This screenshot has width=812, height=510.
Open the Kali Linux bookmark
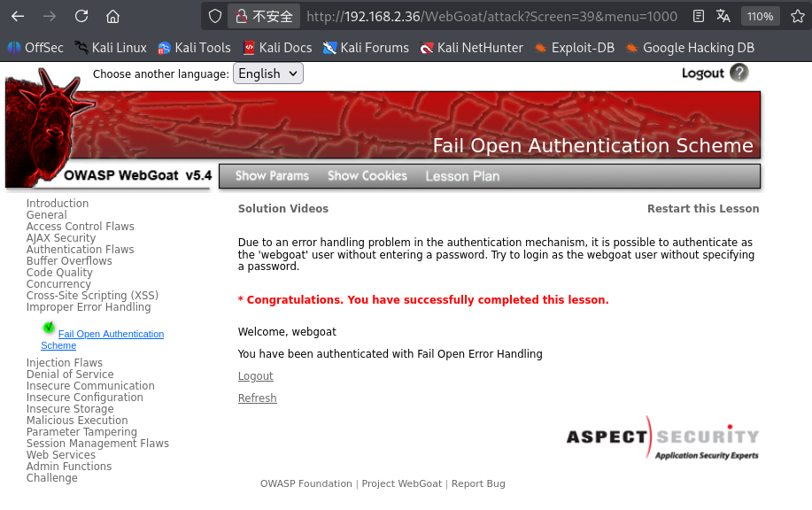click(x=111, y=48)
